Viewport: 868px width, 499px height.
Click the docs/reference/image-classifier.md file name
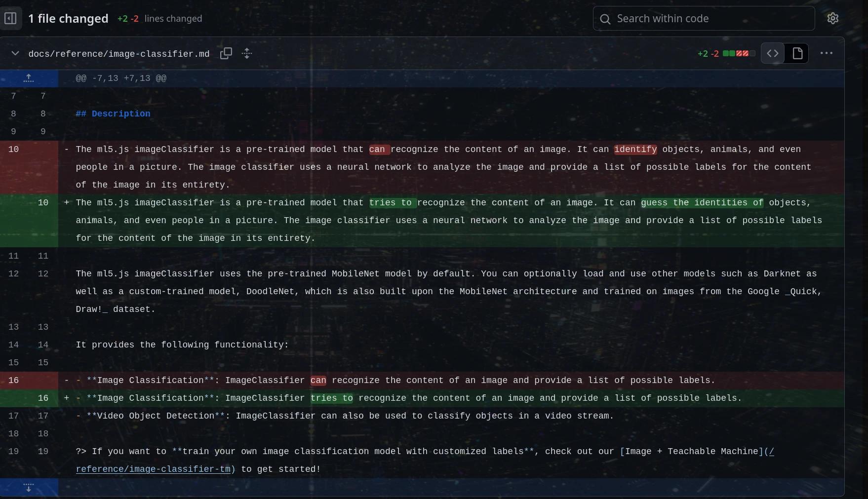tap(119, 54)
